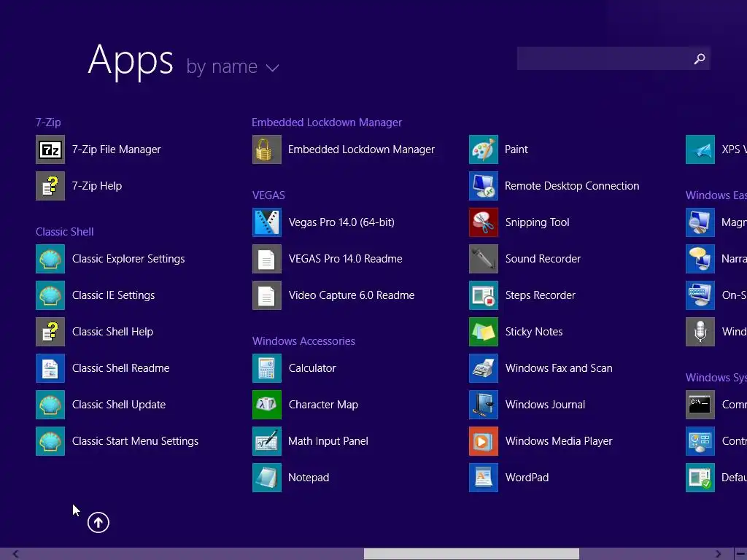Launch the Narrator speech bubble icon
Viewport: 747px width, 560px height.
pos(700,259)
